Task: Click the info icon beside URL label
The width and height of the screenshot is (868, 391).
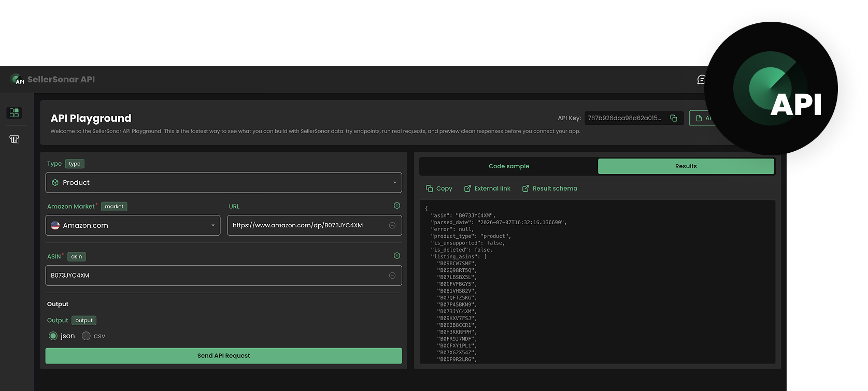Action: (397, 206)
